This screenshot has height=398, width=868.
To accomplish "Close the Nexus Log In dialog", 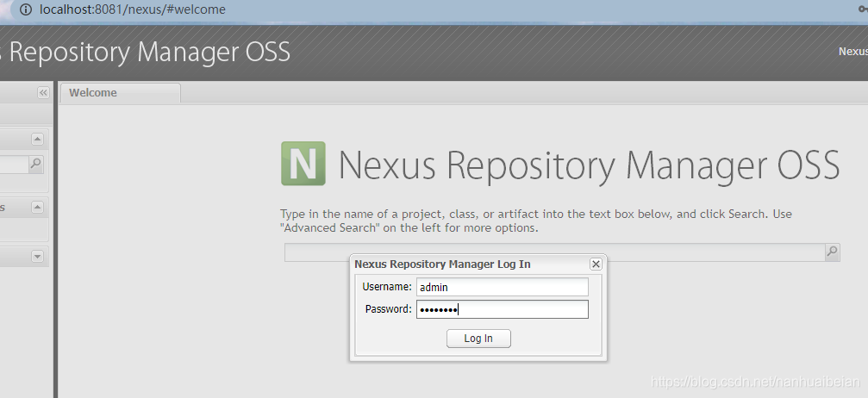I will click(x=596, y=264).
